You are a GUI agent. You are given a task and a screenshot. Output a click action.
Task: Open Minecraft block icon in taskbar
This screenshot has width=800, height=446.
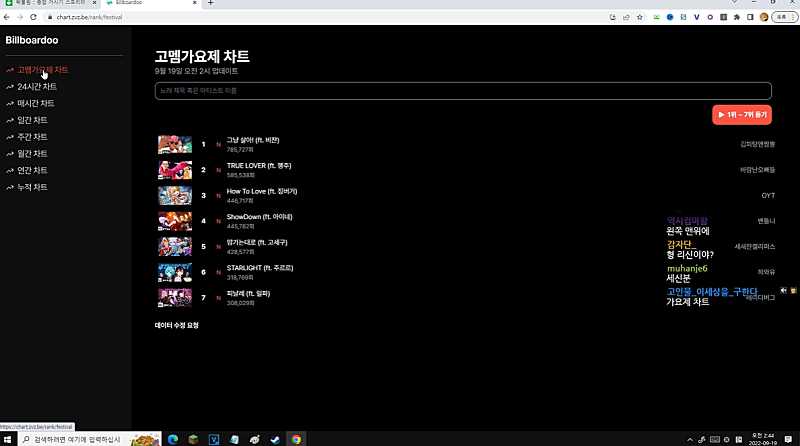coord(193,439)
